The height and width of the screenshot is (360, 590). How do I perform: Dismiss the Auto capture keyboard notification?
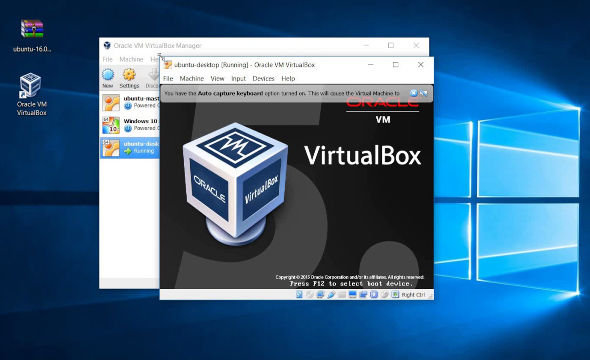pyautogui.click(x=413, y=93)
